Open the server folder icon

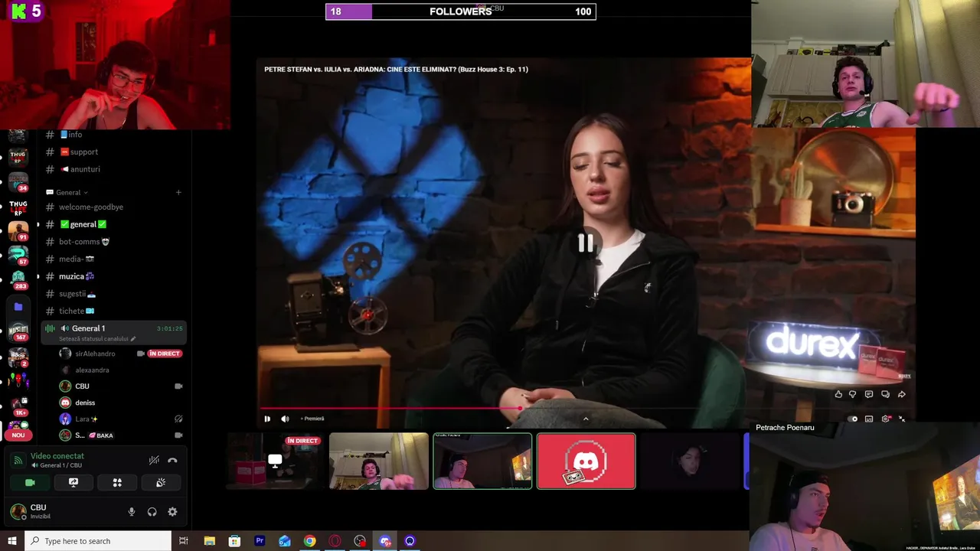point(18,306)
